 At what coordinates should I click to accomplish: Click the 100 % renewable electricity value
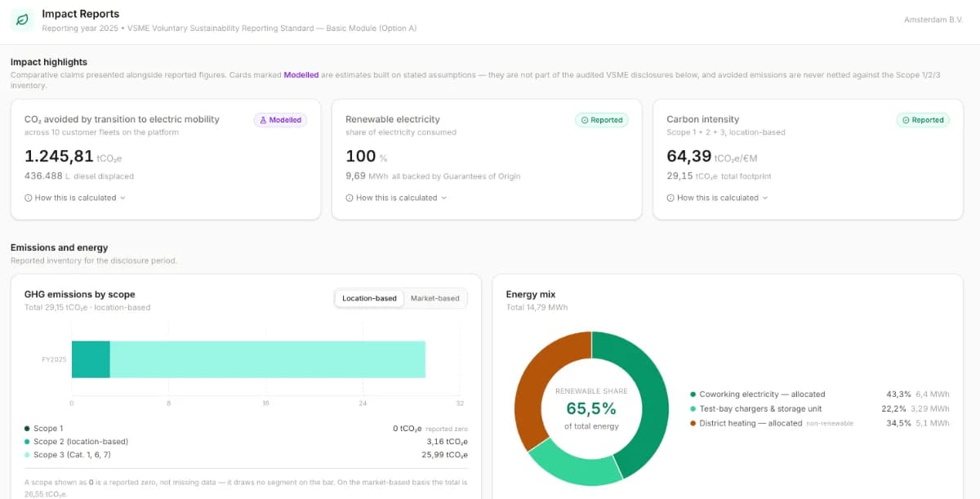(366, 156)
